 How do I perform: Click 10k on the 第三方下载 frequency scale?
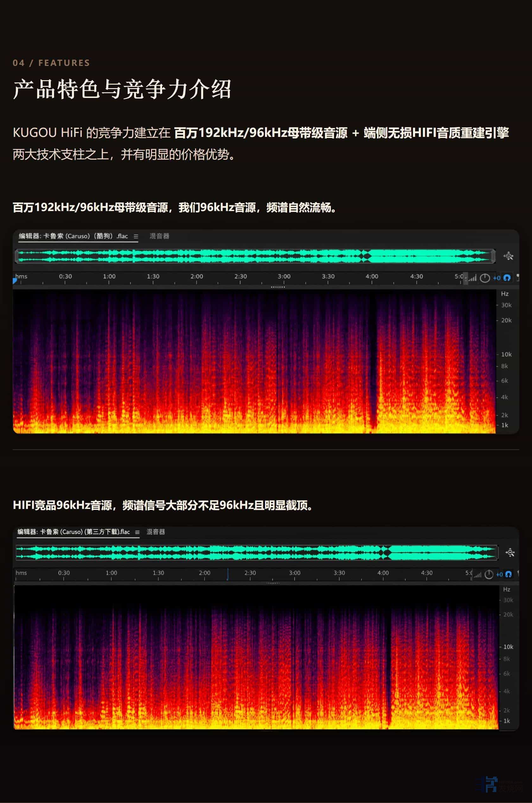pyautogui.click(x=508, y=647)
